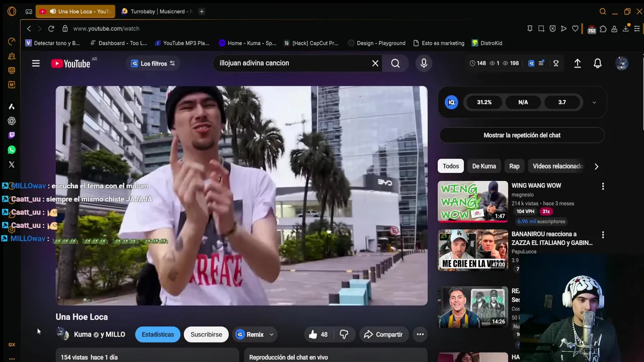Reload the current YouTube page
644x362 pixels.
pos(51,29)
